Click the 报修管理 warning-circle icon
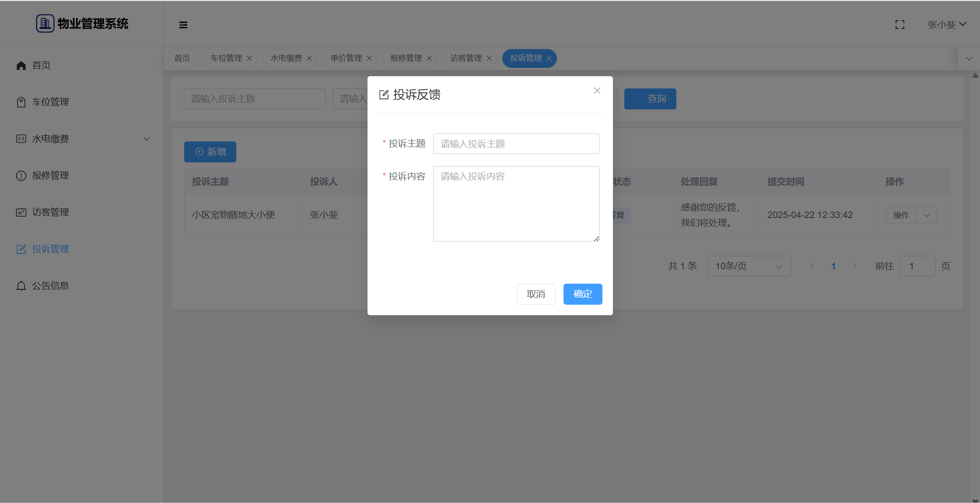This screenshot has width=980, height=503. coord(21,176)
